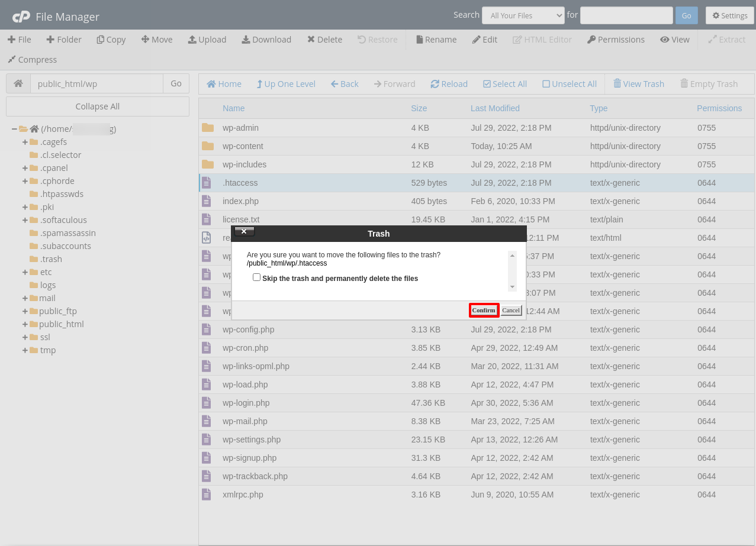756x546 pixels.
Task: Click the Back navigation button
Action: point(345,84)
